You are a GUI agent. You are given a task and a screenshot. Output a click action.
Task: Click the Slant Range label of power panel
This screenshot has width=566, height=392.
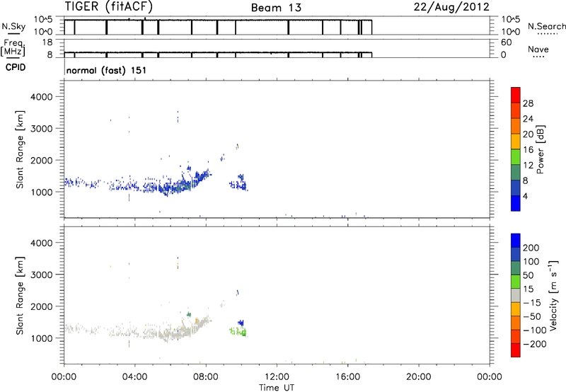coord(20,149)
